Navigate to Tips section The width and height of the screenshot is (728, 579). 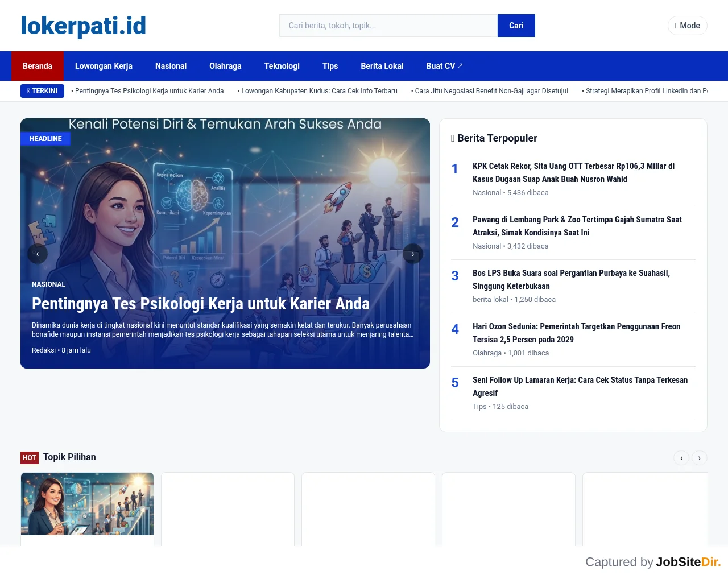click(330, 66)
